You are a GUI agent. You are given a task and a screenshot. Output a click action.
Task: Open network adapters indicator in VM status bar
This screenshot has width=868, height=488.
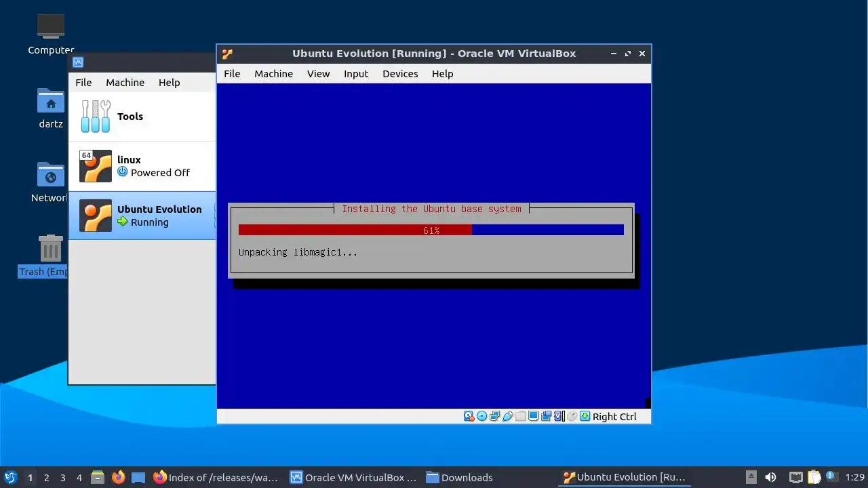coord(494,416)
